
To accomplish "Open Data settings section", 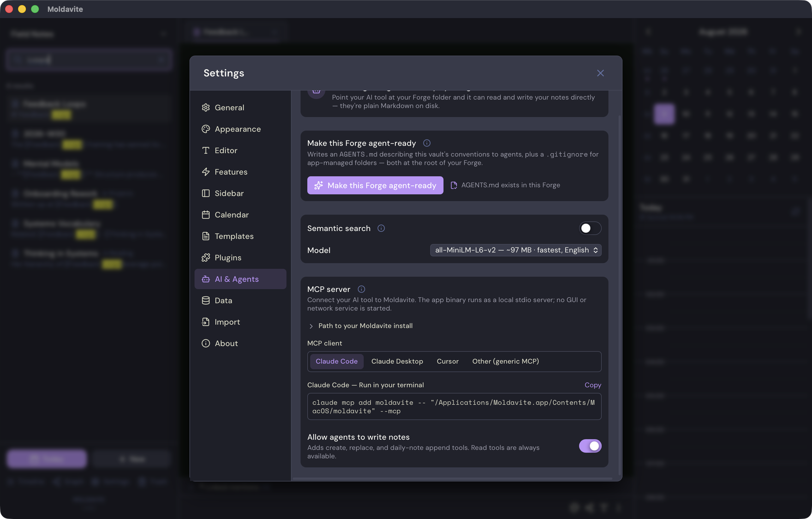I will point(240,301).
